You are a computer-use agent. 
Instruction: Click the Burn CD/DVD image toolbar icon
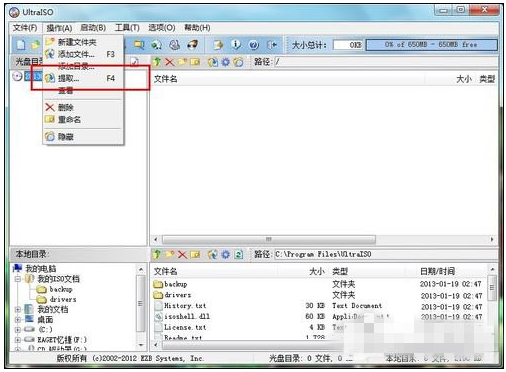[192, 44]
